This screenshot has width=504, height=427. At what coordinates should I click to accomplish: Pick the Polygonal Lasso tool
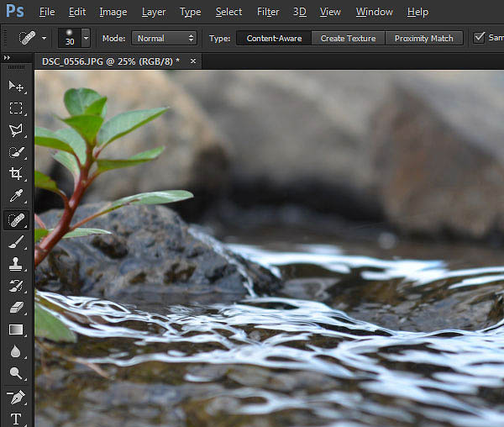(x=16, y=130)
